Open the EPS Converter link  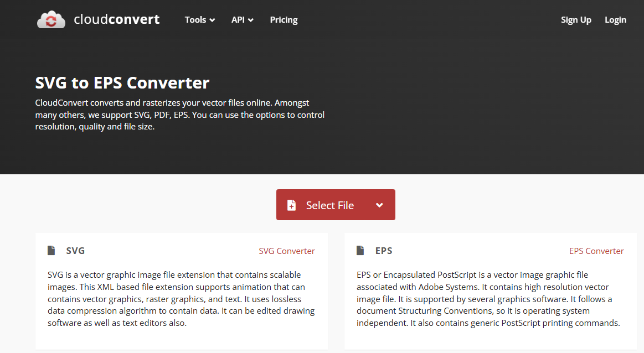coord(596,251)
